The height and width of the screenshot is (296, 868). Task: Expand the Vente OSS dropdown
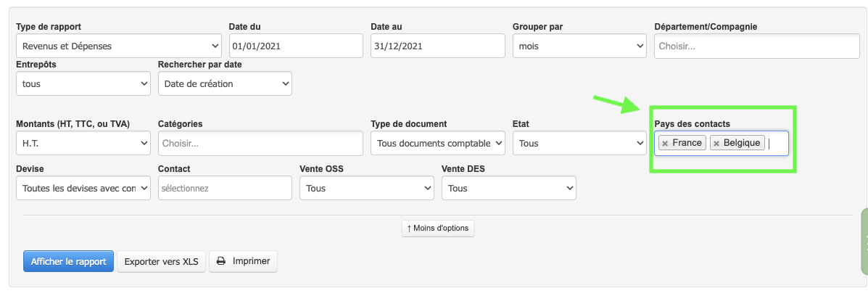[366, 189]
